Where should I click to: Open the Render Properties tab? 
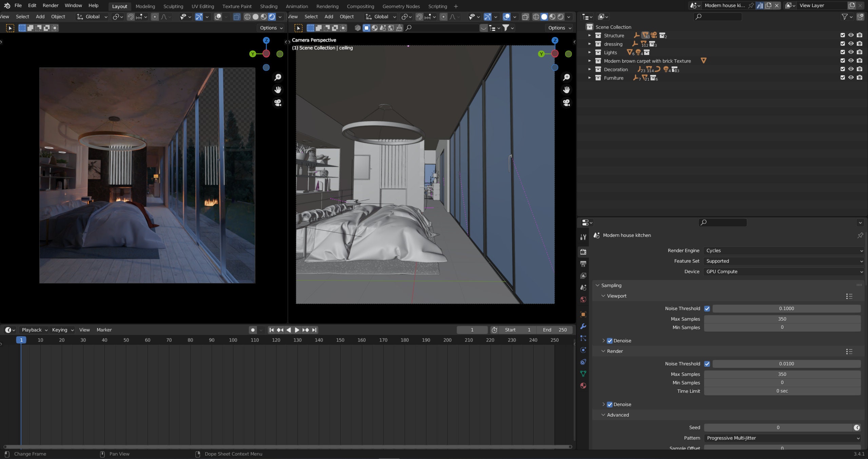pyautogui.click(x=583, y=252)
